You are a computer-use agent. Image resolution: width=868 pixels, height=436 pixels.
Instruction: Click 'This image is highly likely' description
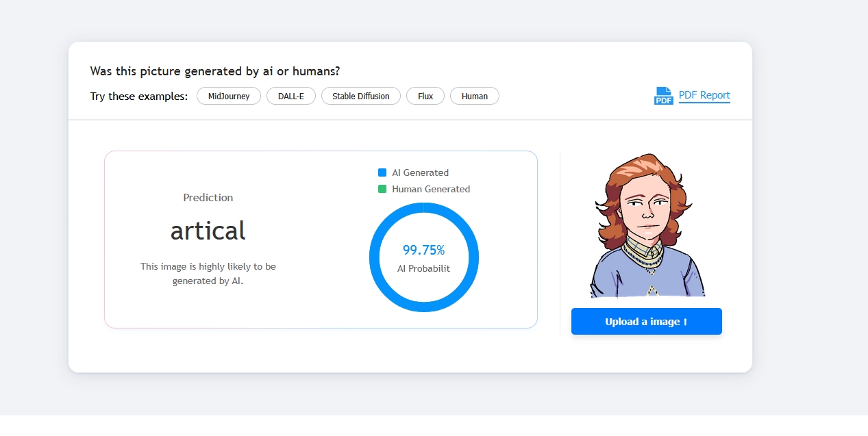208,274
